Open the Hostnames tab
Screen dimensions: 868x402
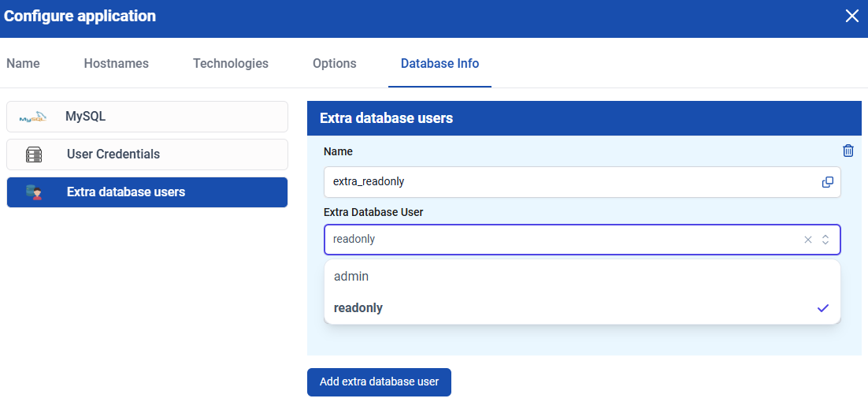point(116,64)
